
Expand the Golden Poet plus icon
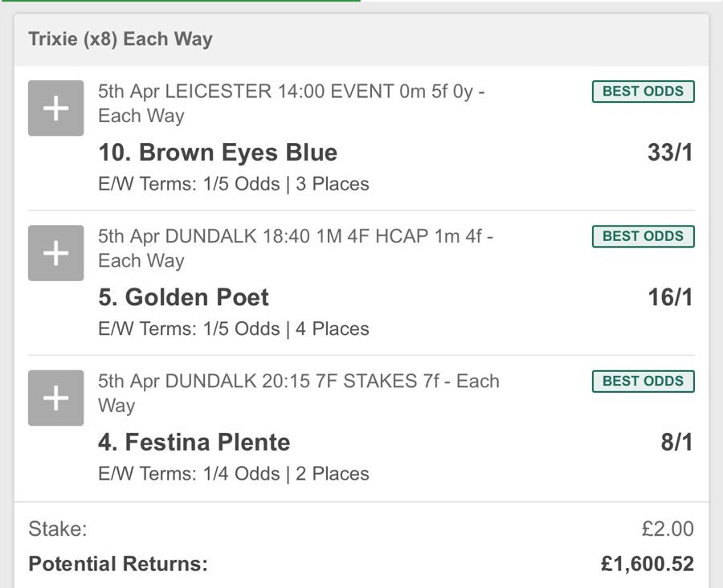[x=55, y=253]
